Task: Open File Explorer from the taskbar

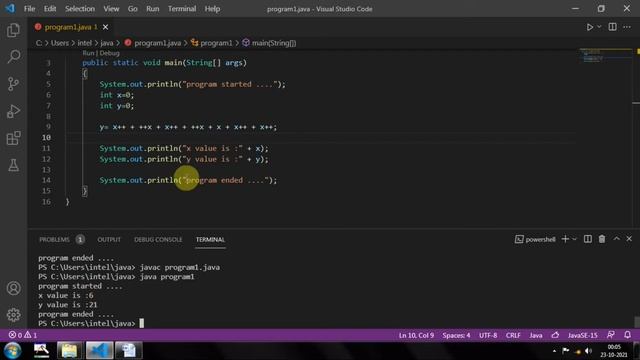Action: (x=69, y=350)
